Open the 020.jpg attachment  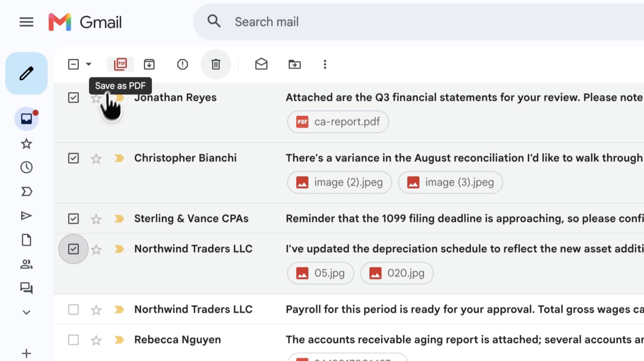(397, 273)
